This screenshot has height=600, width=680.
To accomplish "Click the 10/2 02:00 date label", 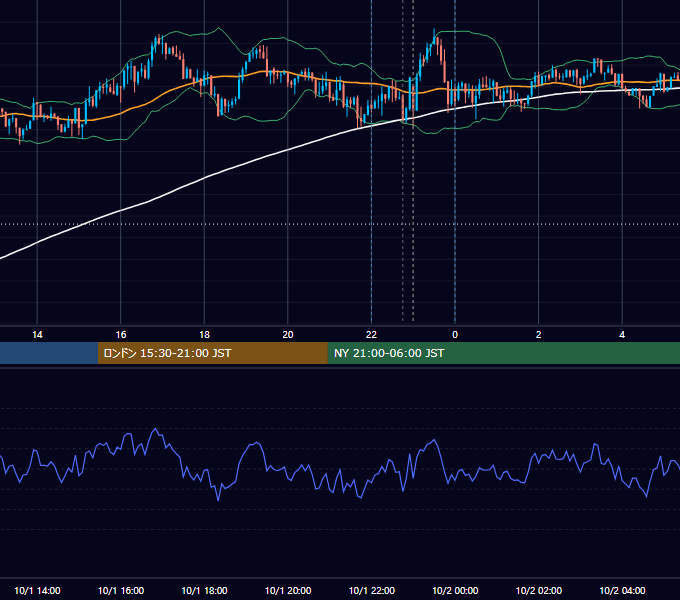I will [539, 590].
